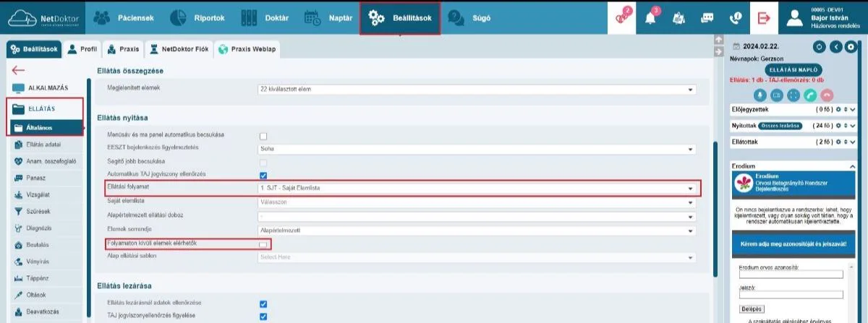868x323 pixels.
Task: Toggle Automatikus TAJ jogviszony ellenőrzés checkbox
Action: pos(263,176)
